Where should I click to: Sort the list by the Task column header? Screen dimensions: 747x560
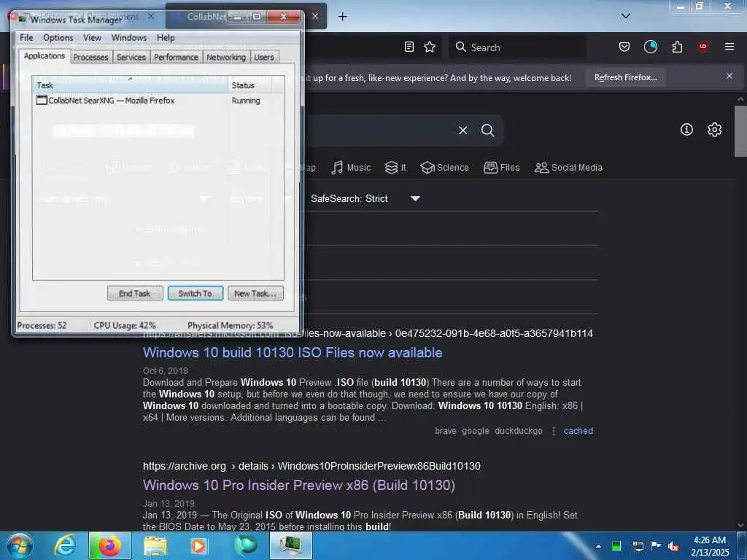click(131, 85)
